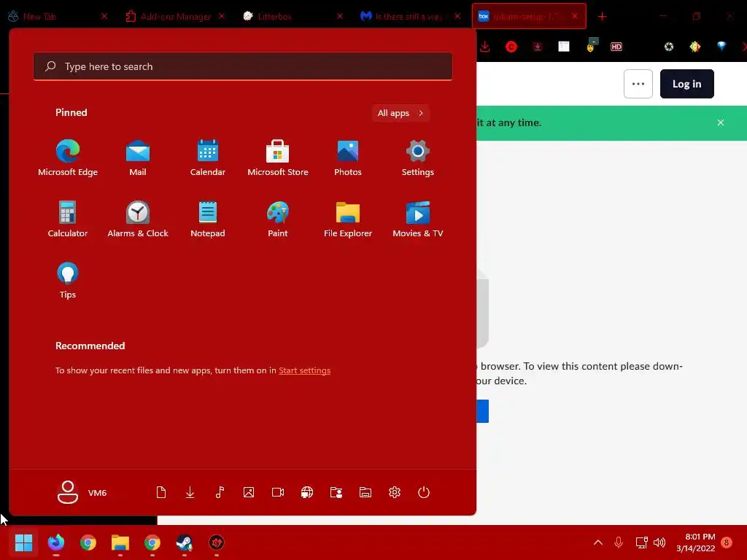Screen dimensions: 747x560
Task: Open the volume control in tray
Action: [659, 542]
